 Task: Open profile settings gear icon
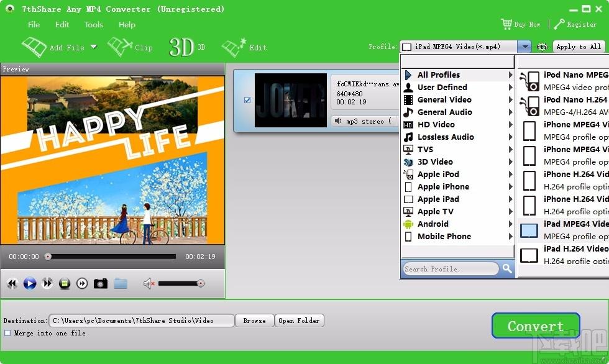tap(542, 47)
